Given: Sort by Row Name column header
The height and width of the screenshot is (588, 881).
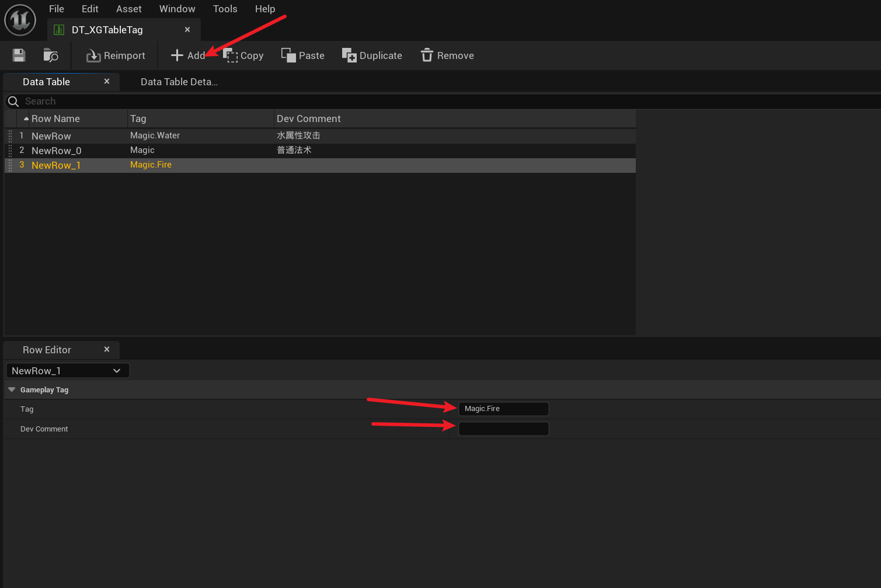Looking at the screenshot, I should click(x=78, y=119).
